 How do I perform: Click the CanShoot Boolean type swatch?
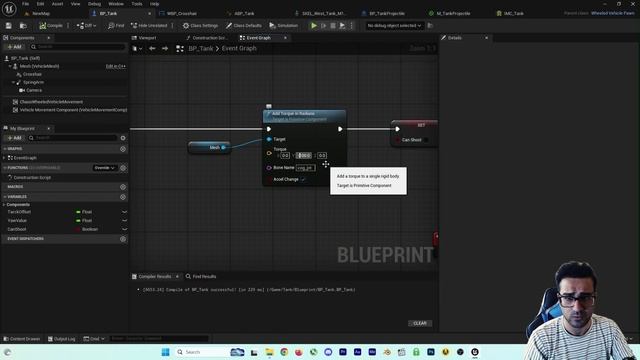coord(78,229)
